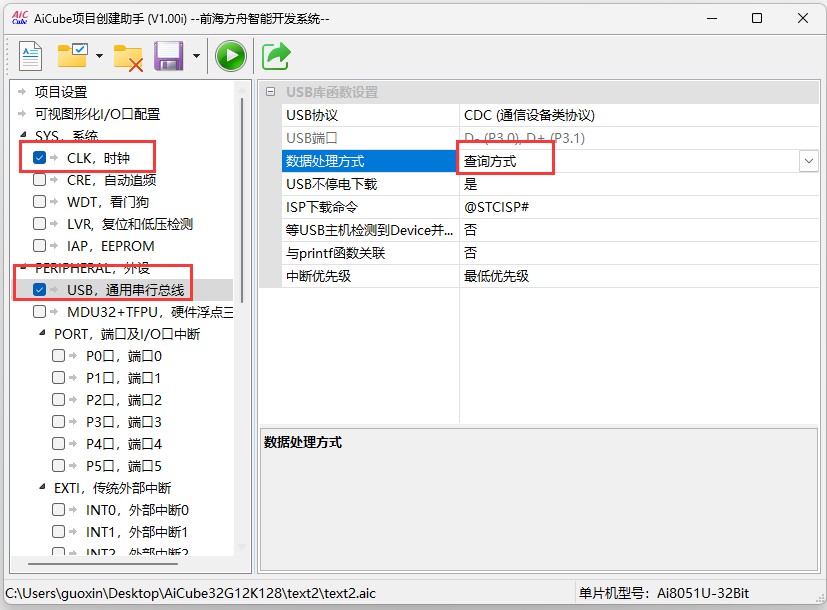Click the close project folder icon
This screenshot has width=827, height=610.
[128, 57]
